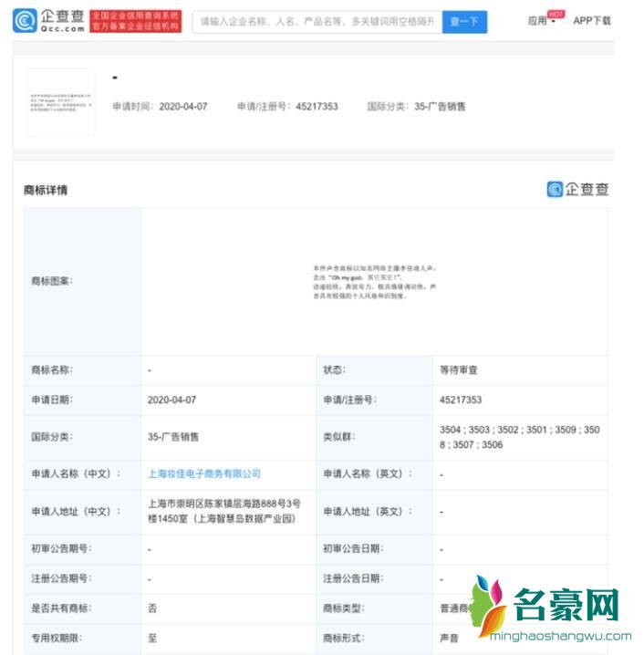
Task: Click the 企查查 watermark logo beside 商标详情
Action: (x=577, y=189)
